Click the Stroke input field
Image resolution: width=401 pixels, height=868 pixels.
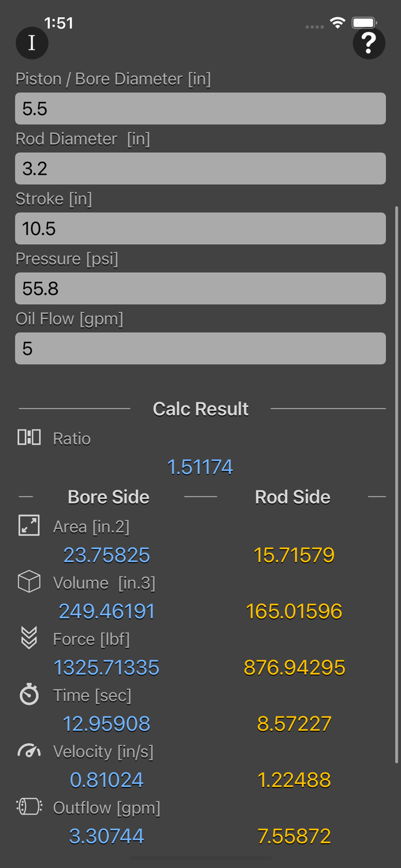[200, 228]
